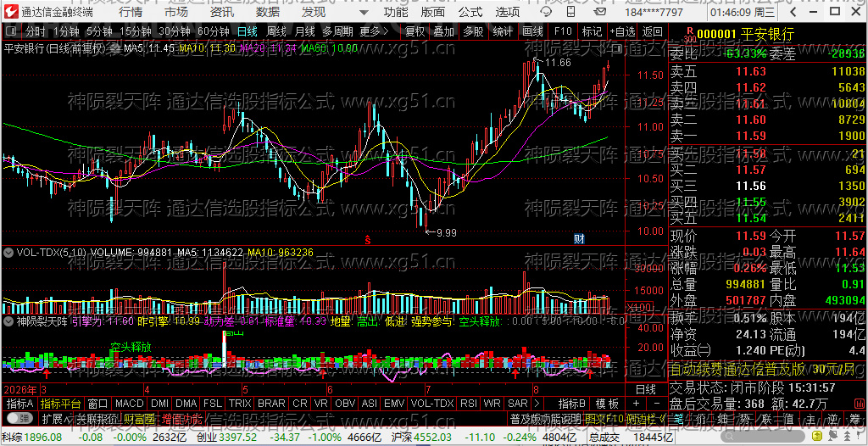Click the R300 margin icon beside 000001

click(x=689, y=36)
